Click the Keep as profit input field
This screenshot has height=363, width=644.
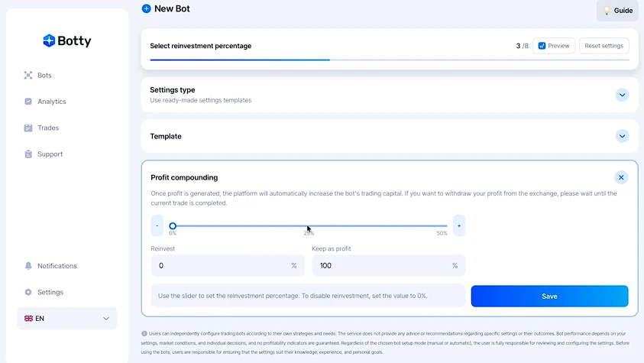coord(389,266)
